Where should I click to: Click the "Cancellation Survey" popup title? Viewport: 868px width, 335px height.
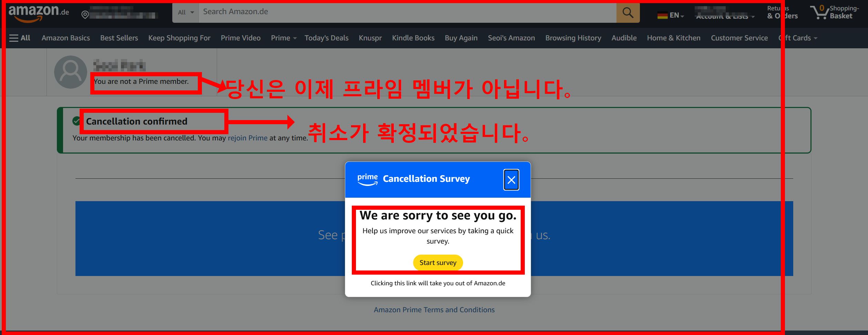[x=426, y=179]
